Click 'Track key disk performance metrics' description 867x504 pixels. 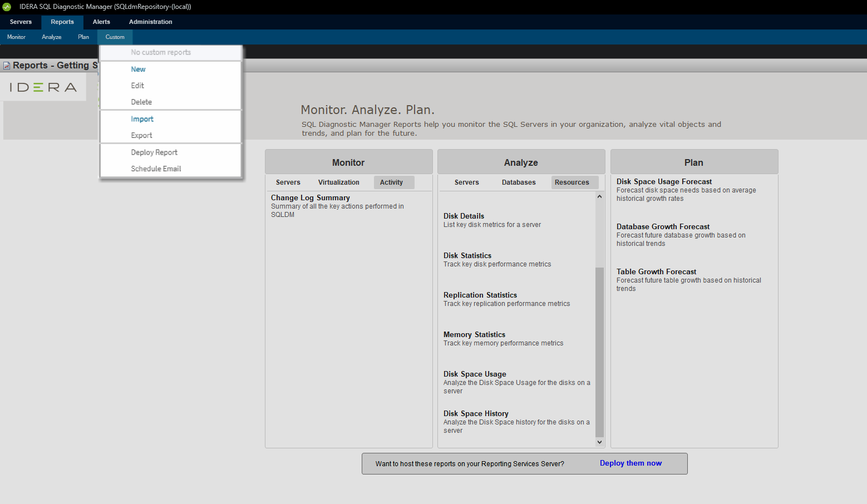coord(497,264)
